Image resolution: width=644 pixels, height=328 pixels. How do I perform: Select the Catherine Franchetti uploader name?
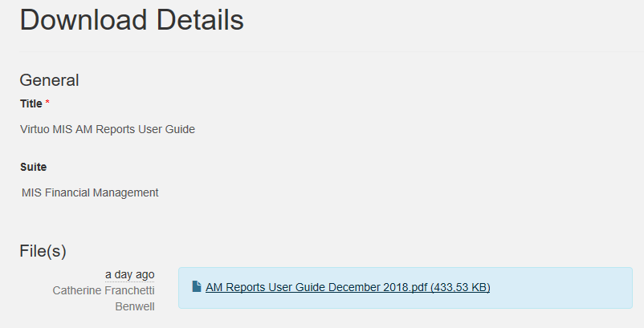104,290
